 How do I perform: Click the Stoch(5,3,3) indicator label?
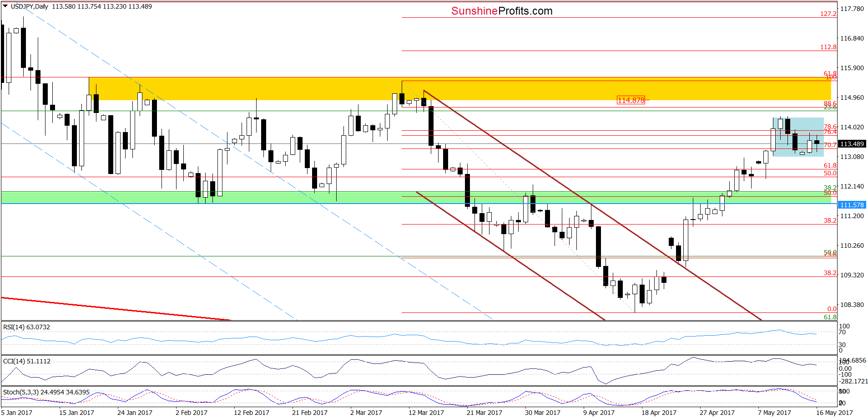click(46, 392)
